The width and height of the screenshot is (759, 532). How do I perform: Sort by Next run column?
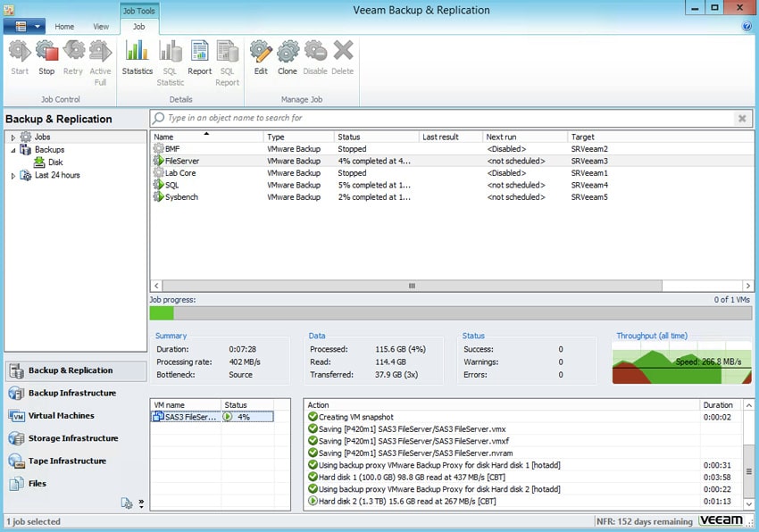coord(525,137)
